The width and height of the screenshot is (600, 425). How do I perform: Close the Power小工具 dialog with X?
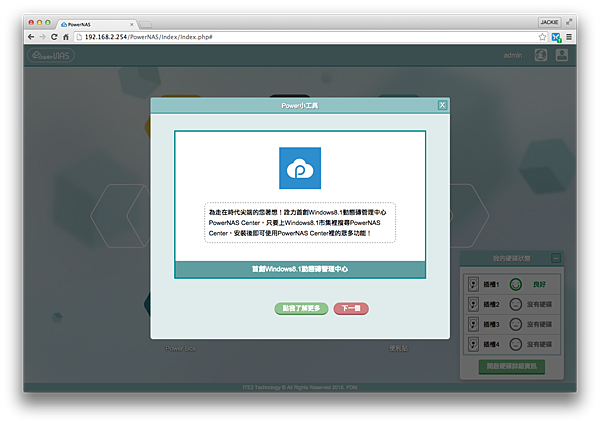442,105
